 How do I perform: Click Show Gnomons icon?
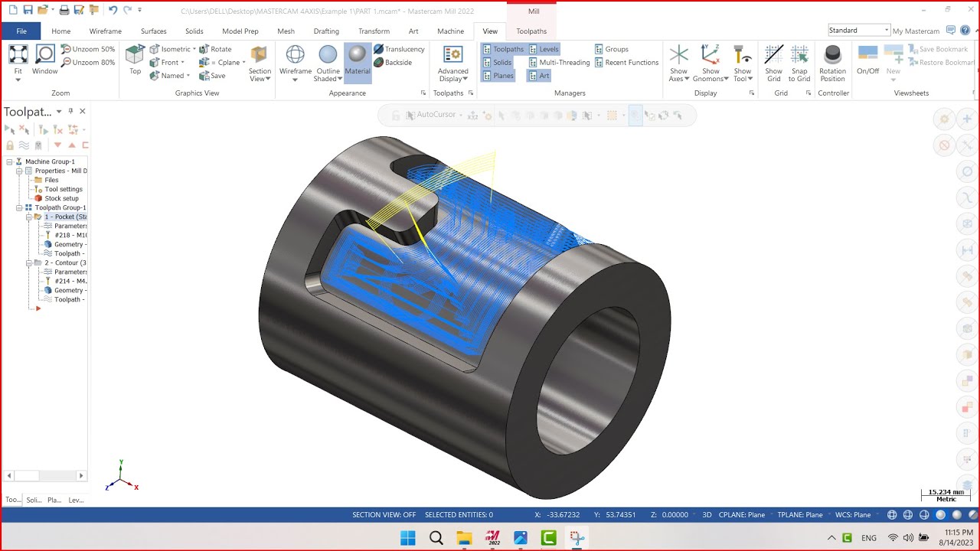710,54
